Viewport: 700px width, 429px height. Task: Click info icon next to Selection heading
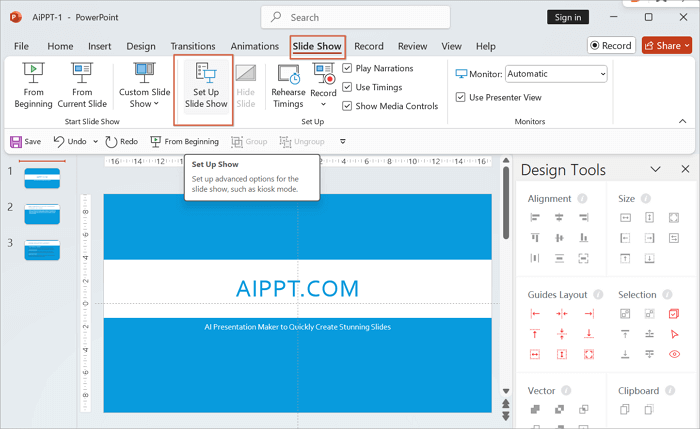coord(667,295)
